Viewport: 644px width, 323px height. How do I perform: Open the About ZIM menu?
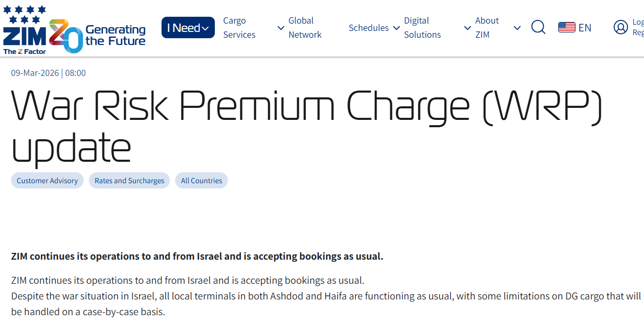pos(487,28)
